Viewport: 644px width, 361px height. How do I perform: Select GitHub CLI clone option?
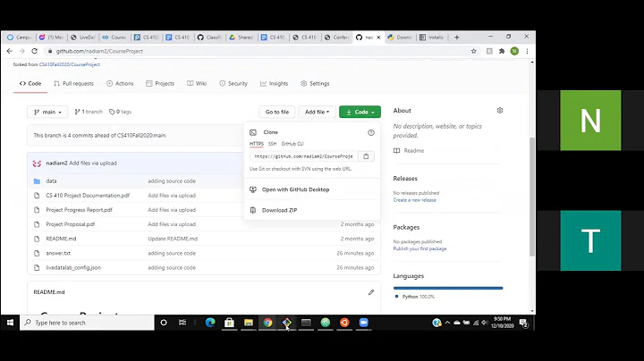click(x=292, y=144)
